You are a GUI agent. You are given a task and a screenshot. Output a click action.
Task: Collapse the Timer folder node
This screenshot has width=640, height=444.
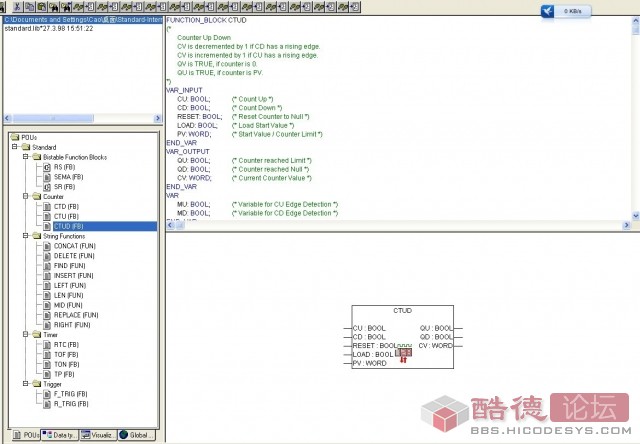click(26, 334)
